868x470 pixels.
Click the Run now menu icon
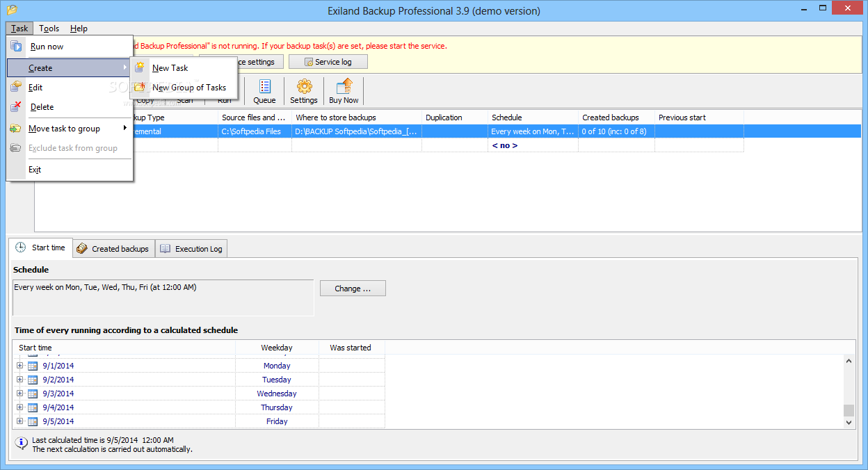pyautogui.click(x=16, y=47)
